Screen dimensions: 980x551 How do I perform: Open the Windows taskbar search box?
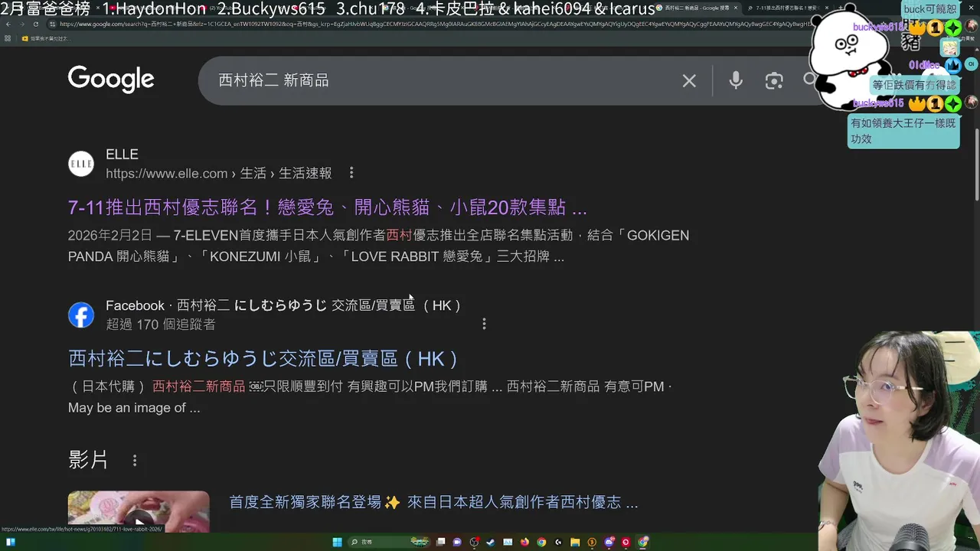pyautogui.click(x=389, y=542)
